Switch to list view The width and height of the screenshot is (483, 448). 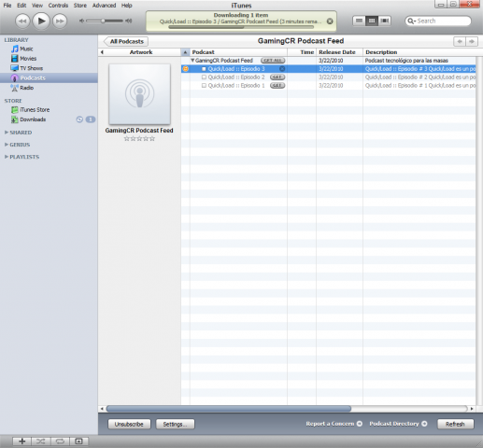click(359, 21)
